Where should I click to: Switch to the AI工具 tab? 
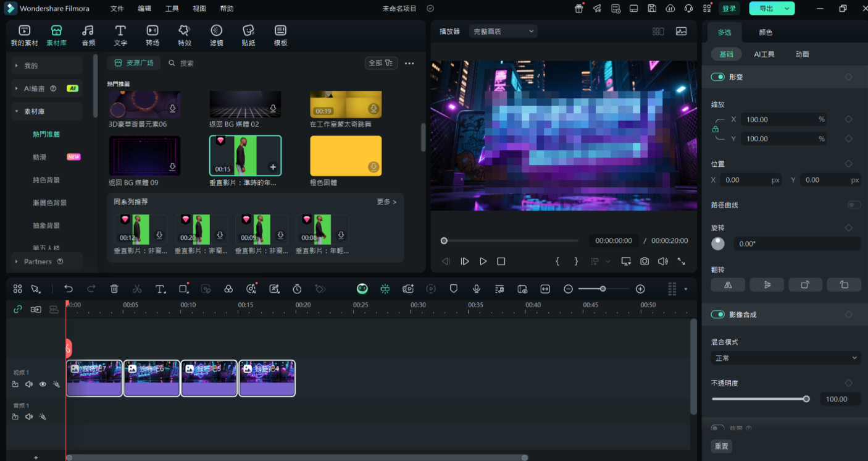coord(764,54)
